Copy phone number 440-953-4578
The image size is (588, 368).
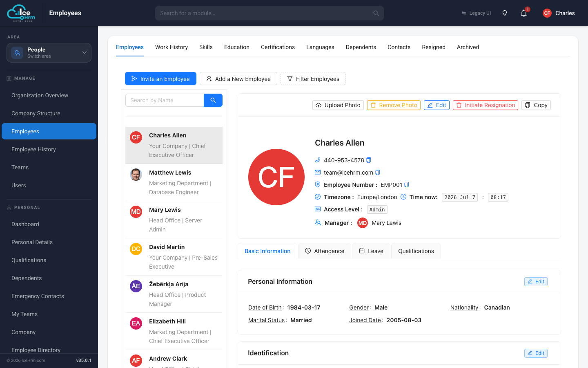(x=369, y=160)
